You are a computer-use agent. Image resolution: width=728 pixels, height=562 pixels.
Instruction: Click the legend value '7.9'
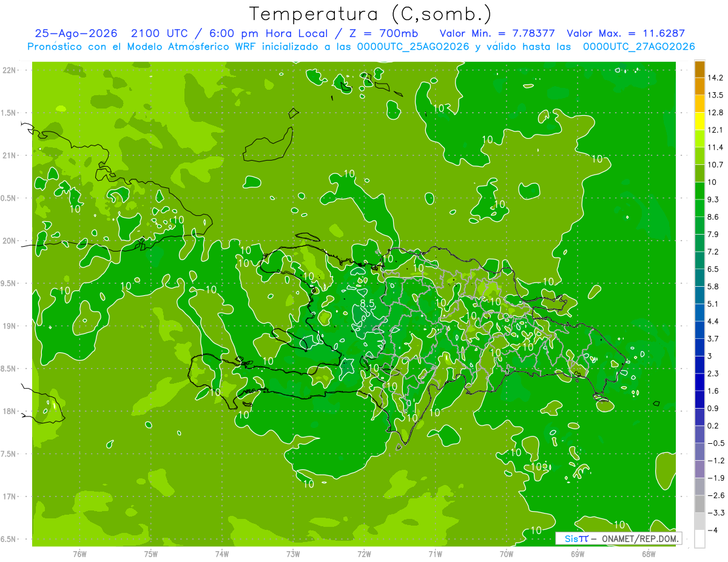(x=713, y=234)
